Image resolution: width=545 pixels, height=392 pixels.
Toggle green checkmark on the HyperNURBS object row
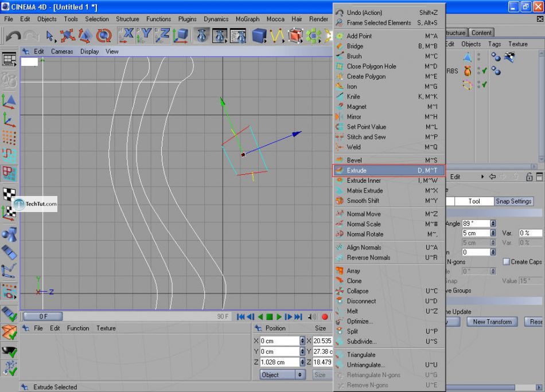click(x=484, y=70)
